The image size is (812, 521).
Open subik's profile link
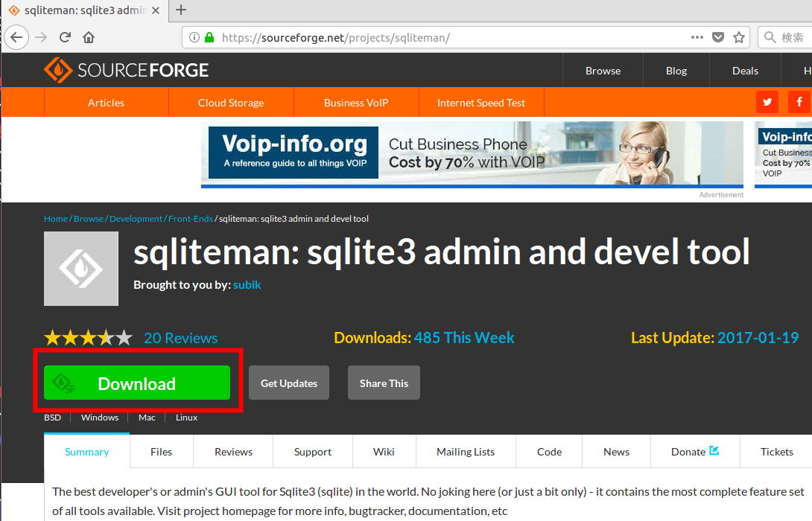pos(247,285)
